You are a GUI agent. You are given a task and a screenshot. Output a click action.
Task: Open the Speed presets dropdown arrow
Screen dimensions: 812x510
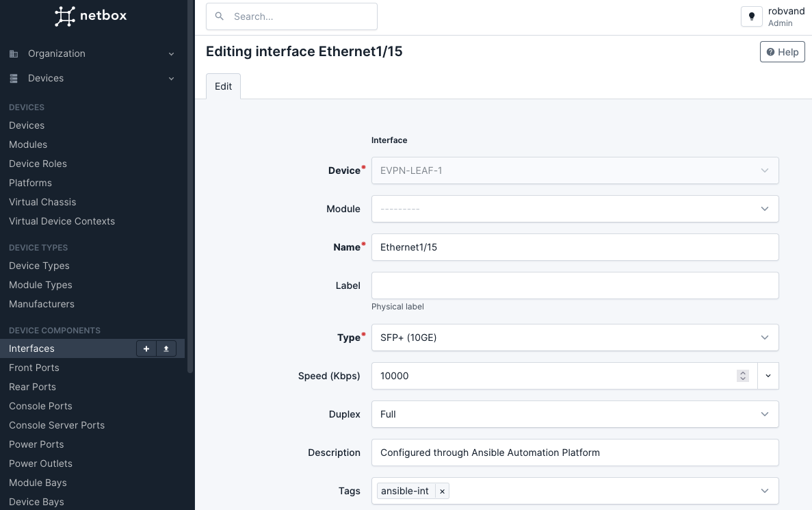(x=768, y=376)
